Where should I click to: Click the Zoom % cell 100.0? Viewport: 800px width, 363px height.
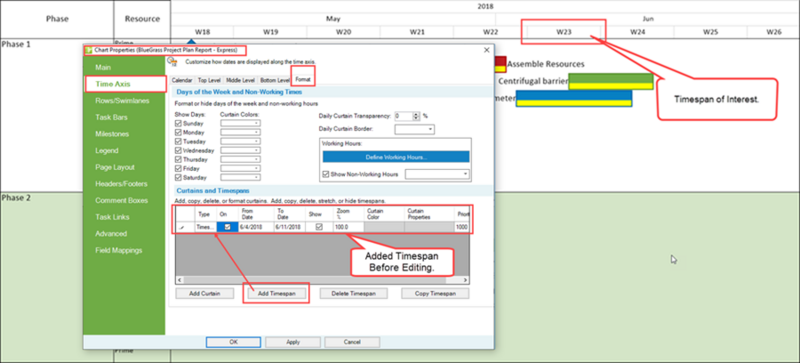point(348,227)
